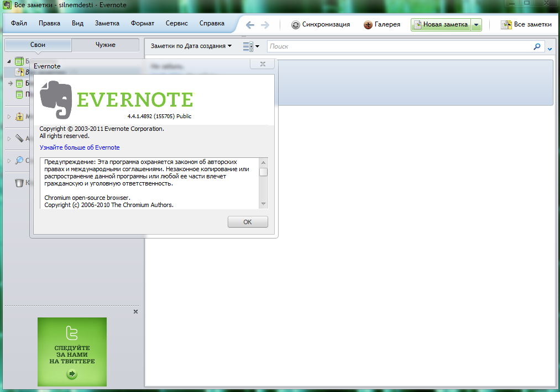Select the top notebook stack icon
Viewport: 560px width, 392px height.
click(x=19, y=61)
